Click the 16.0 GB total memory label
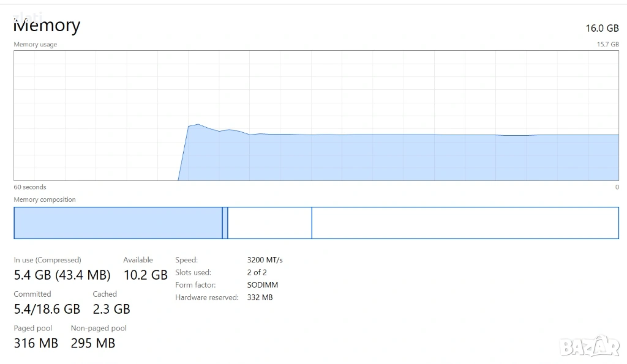Image resolution: width=627 pixels, height=364 pixels. point(602,28)
